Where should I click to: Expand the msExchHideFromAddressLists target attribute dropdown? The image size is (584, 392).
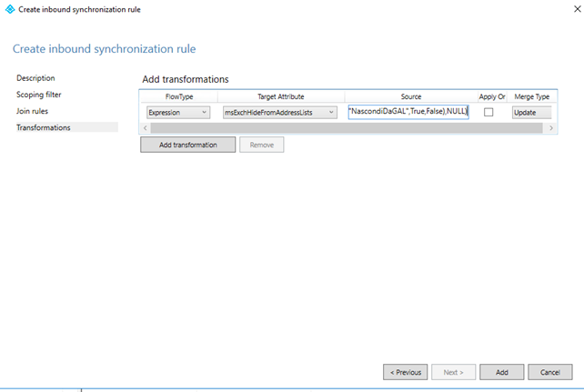pos(279,113)
